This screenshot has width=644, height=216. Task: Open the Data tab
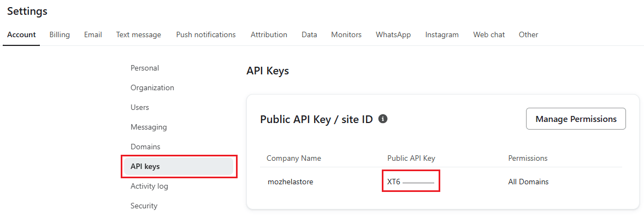(x=309, y=35)
